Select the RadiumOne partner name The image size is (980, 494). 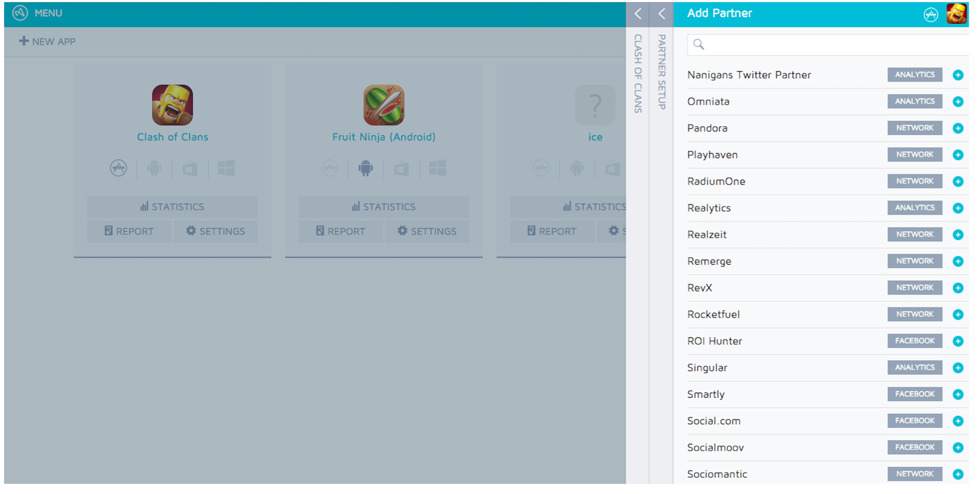click(x=716, y=181)
